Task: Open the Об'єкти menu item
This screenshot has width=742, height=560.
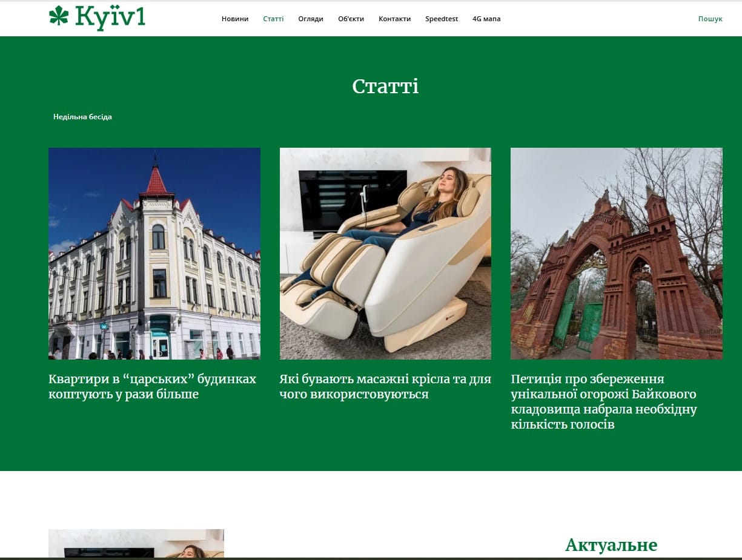Action: 351,19
